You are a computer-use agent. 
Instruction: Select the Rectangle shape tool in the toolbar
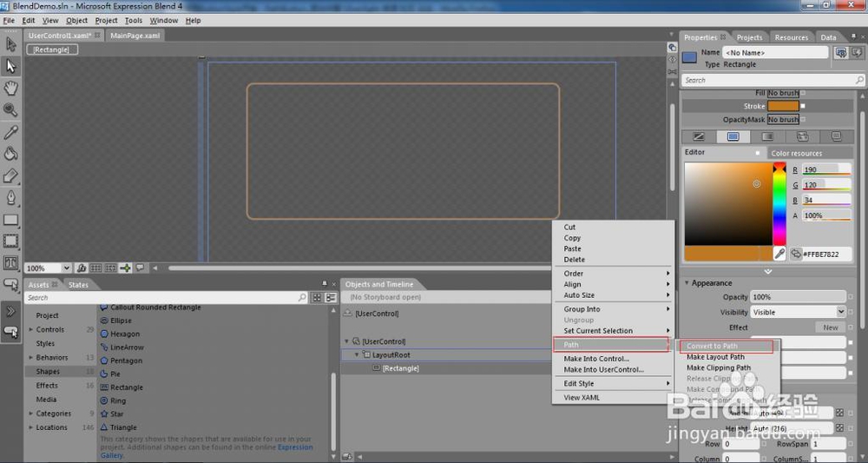pyautogui.click(x=10, y=220)
